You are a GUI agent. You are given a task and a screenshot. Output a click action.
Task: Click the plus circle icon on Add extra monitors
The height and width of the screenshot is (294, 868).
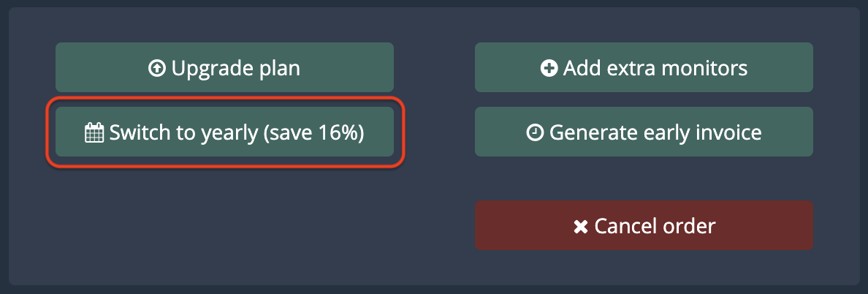549,69
